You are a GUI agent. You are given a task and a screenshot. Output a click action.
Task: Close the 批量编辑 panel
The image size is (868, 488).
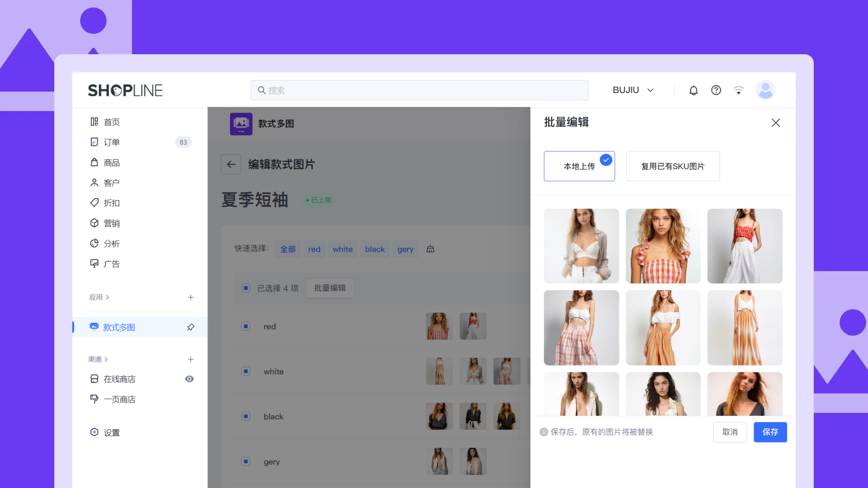coord(776,123)
